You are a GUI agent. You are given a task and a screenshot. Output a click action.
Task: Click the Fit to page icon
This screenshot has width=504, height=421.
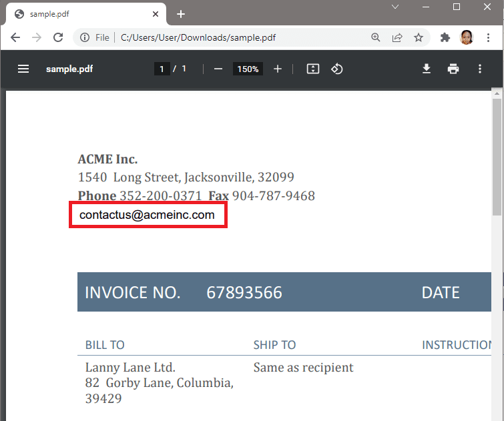[312, 69]
